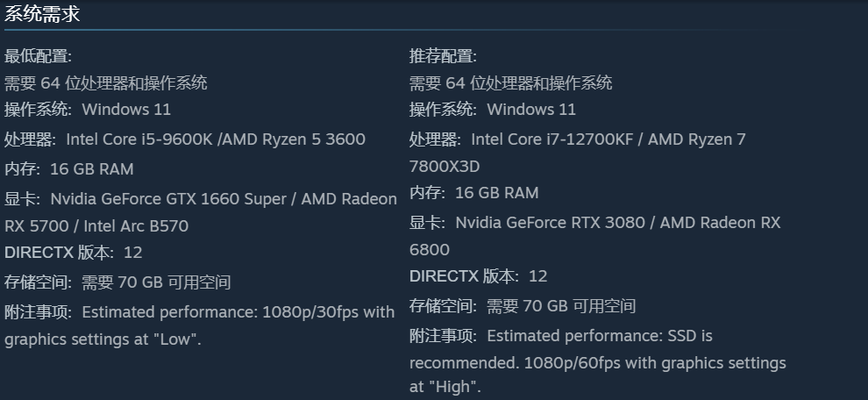868x400 pixels.
Task: Click the 系统需求 section heading
Action: pyautogui.click(x=42, y=14)
